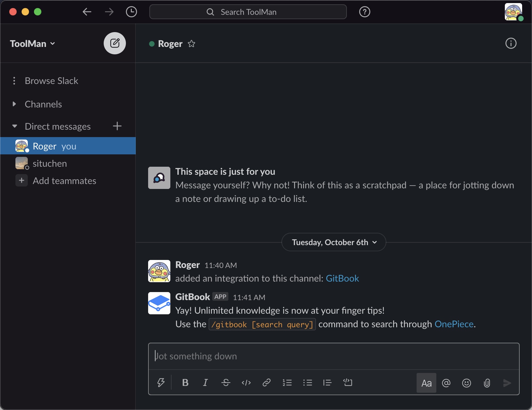Open conversation details info icon
532x410 pixels.
(x=511, y=43)
